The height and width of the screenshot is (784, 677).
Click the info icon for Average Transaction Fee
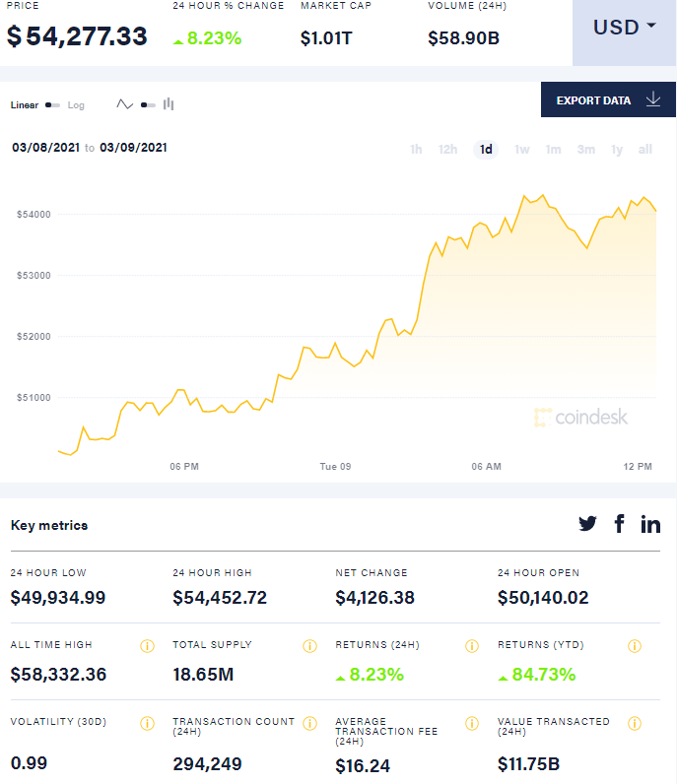(472, 723)
